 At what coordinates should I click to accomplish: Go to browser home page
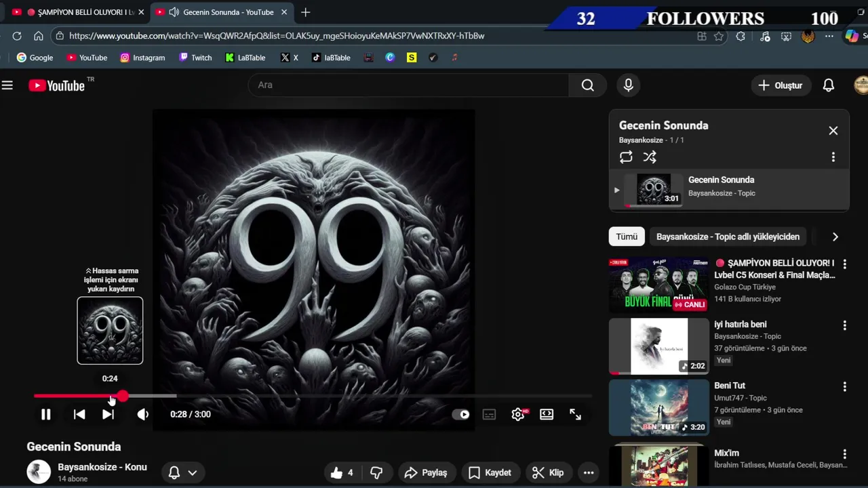38,36
